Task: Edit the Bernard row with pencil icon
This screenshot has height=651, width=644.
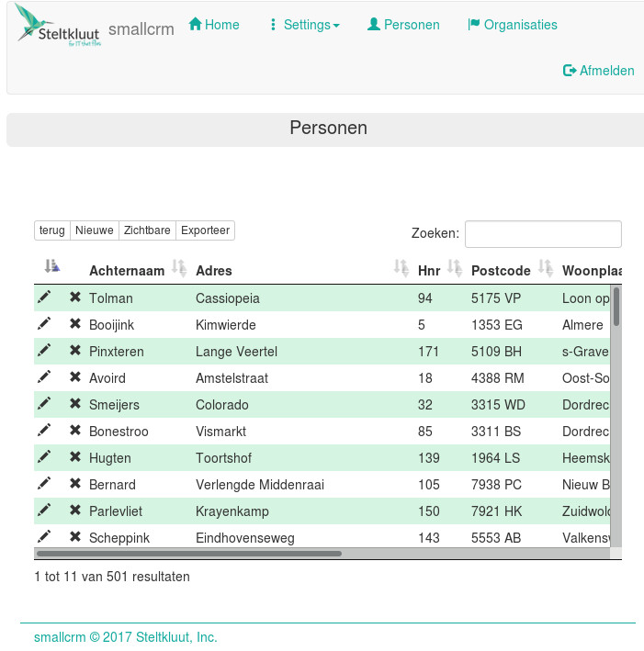Action: [x=44, y=483]
